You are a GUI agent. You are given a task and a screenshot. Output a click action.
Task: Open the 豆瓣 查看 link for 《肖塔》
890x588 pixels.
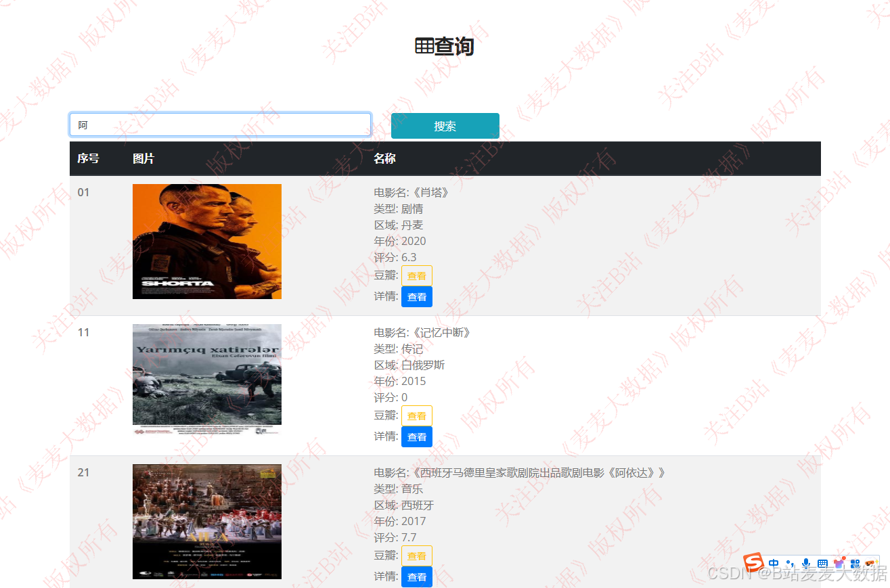pyautogui.click(x=416, y=275)
